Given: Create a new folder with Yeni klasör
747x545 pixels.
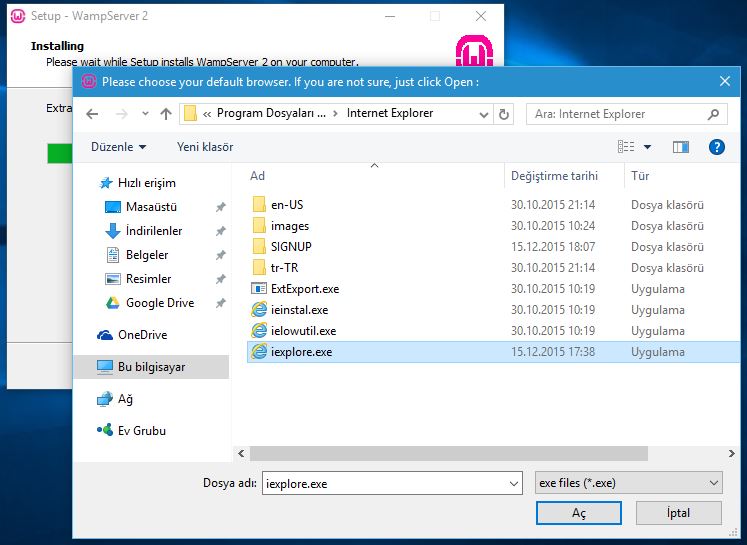Looking at the screenshot, I should [205, 147].
